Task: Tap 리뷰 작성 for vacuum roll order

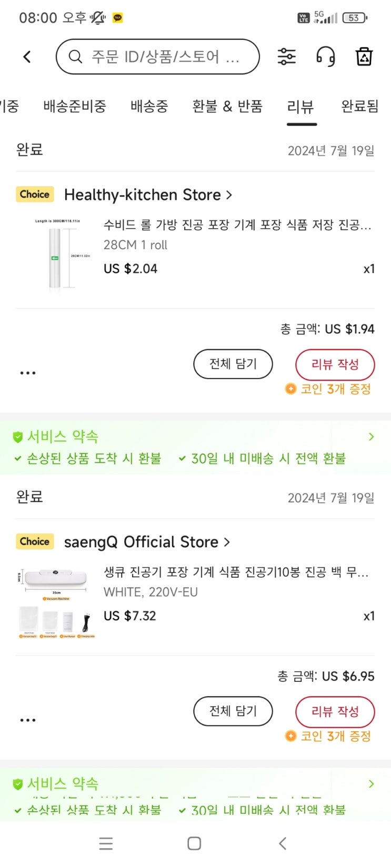Action: [x=335, y=364]
